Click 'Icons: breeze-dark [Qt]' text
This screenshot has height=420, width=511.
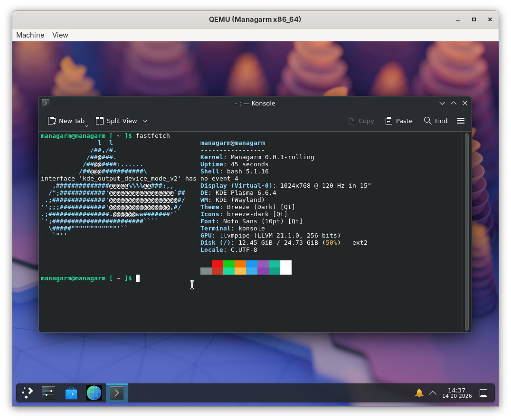point(244,214)
